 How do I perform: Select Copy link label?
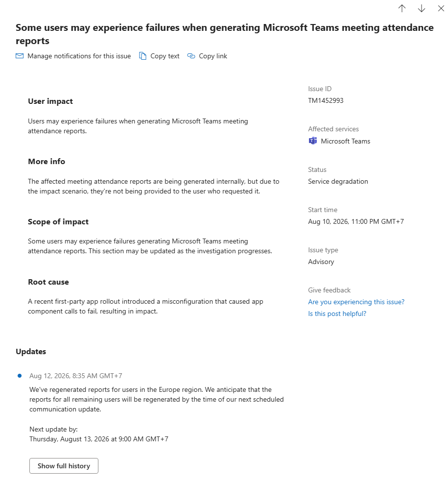point(213,56)
